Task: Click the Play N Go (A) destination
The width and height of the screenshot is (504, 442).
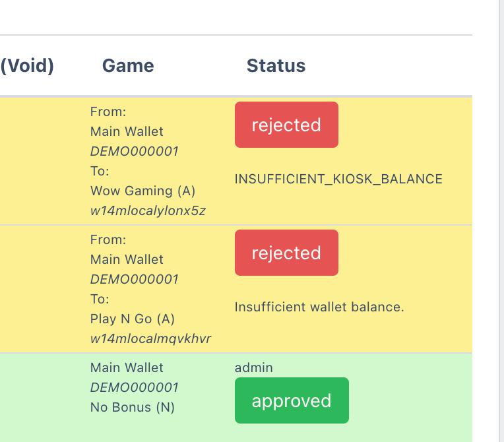Action: [x=133, y=319]
